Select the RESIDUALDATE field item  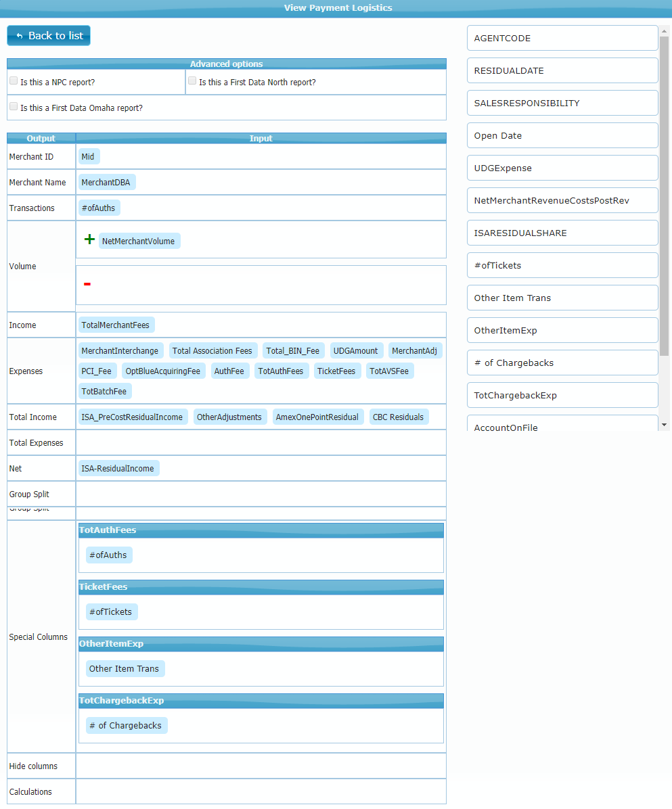click(x=562, y=71)
